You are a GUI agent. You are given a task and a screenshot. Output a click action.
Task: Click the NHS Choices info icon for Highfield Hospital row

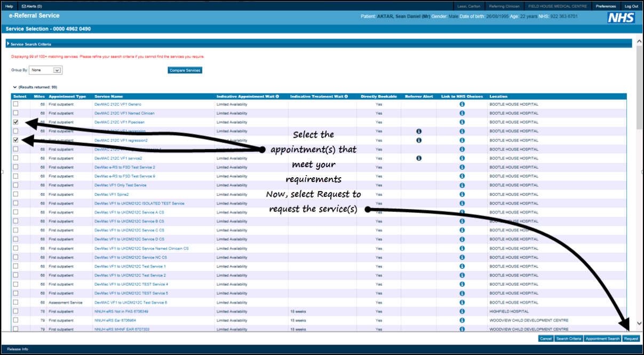462,311
